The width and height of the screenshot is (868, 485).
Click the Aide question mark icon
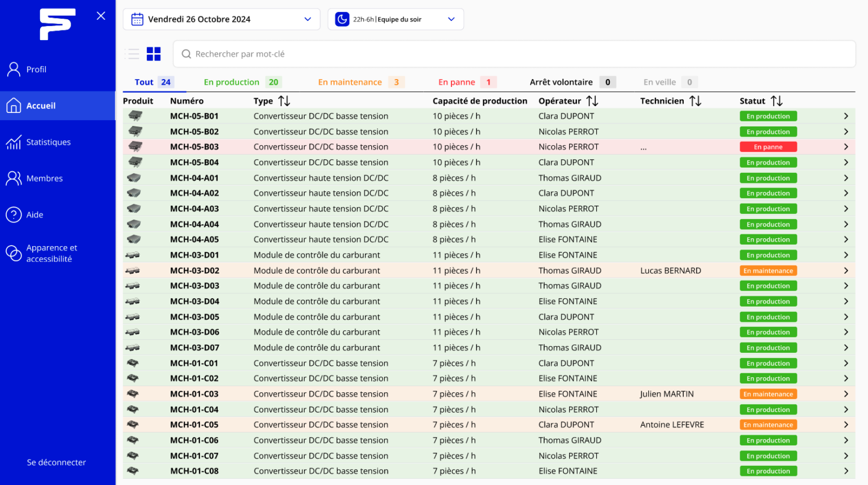(x=14, y=215)
